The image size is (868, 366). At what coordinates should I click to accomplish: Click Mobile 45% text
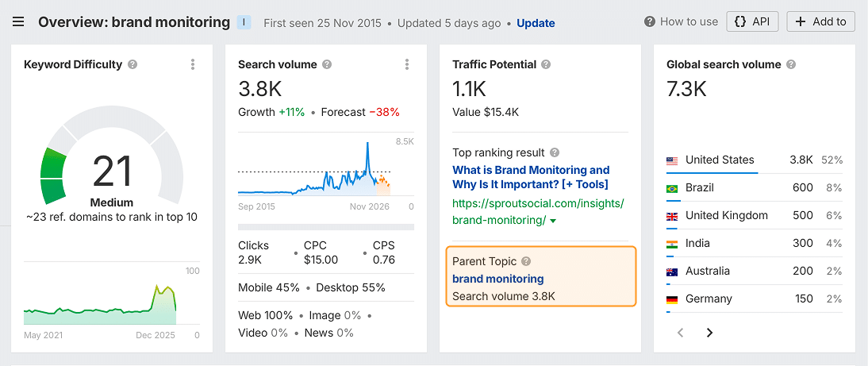(x=268, y=287)
